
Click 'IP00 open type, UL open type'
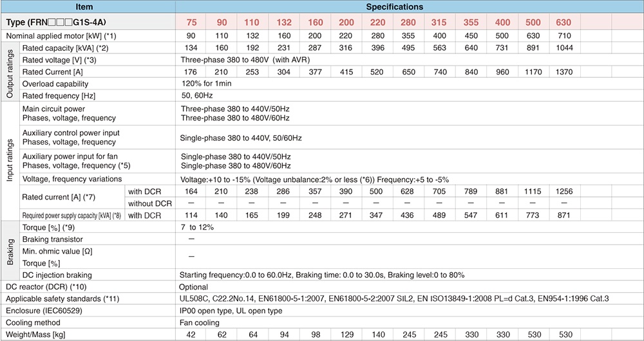pyautogui.click(x=231, y=311)
